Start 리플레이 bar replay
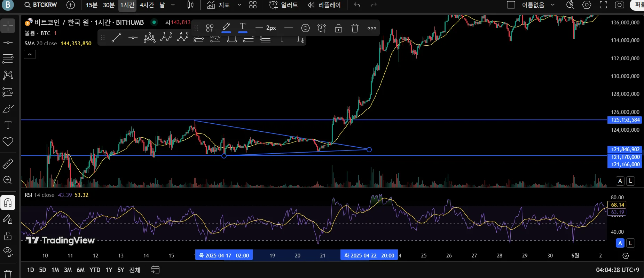Viewport: 644px width, 278px height. click(x=324, y=5)
